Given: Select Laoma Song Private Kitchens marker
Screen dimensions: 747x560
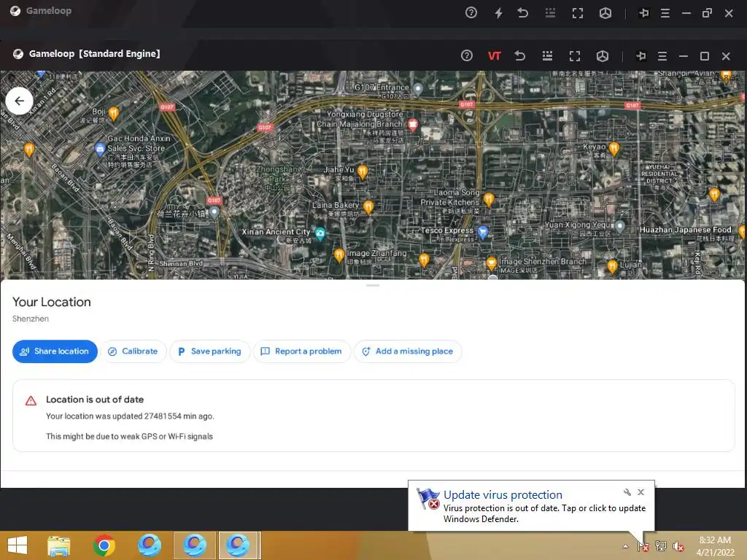Looking at the screenshot, I should (x=488, y=199).
